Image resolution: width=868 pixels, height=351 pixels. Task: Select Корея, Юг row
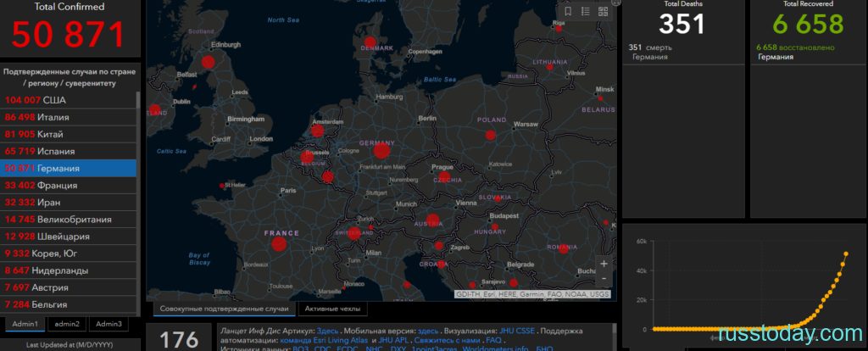68,253
